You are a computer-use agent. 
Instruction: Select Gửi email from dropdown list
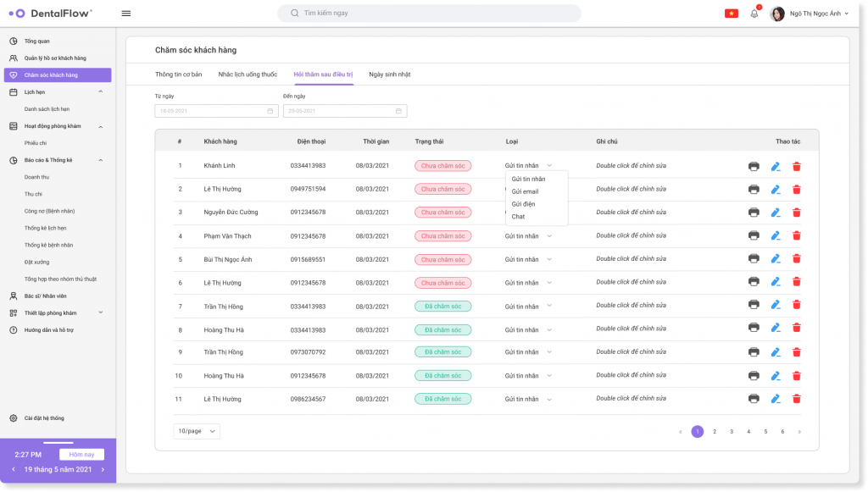point(525,192)
